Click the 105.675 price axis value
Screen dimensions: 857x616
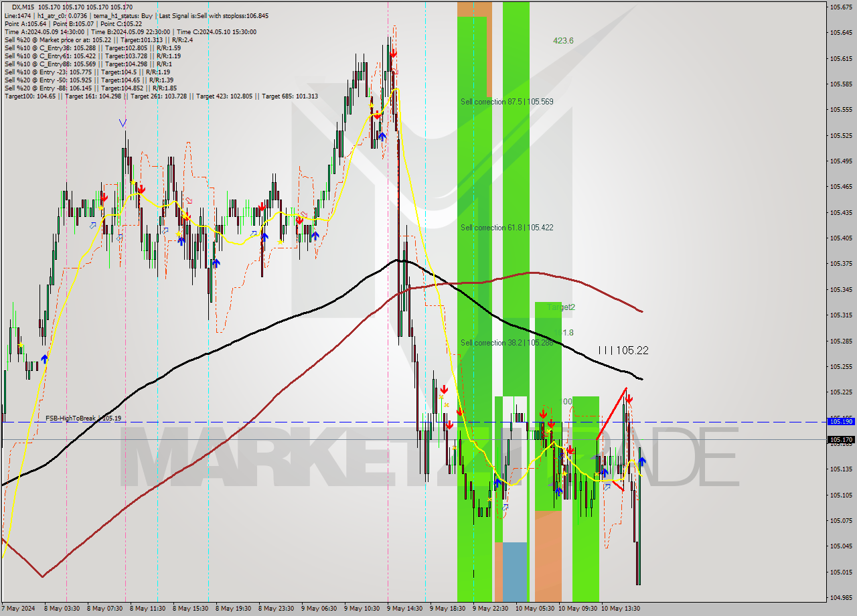click(x=841, y=7)
